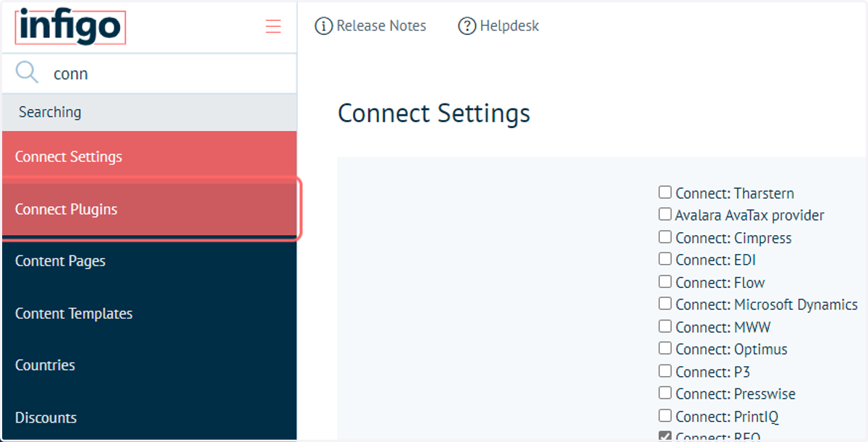Collapse sidebar with the hamburger menu icon
Viewport: 868px width, 442px height.
coord(273,27)
